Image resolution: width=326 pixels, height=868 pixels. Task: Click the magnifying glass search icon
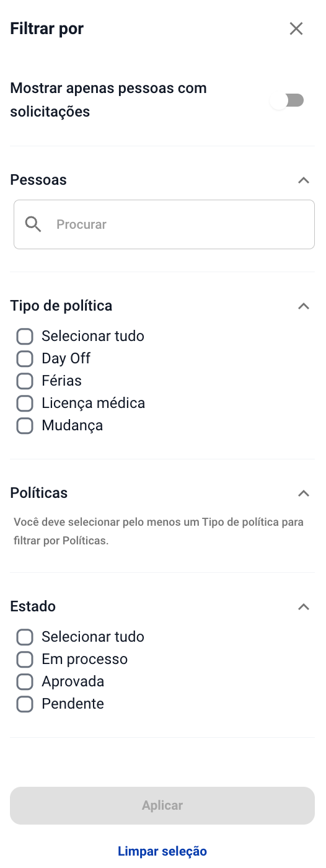(33, 224)
